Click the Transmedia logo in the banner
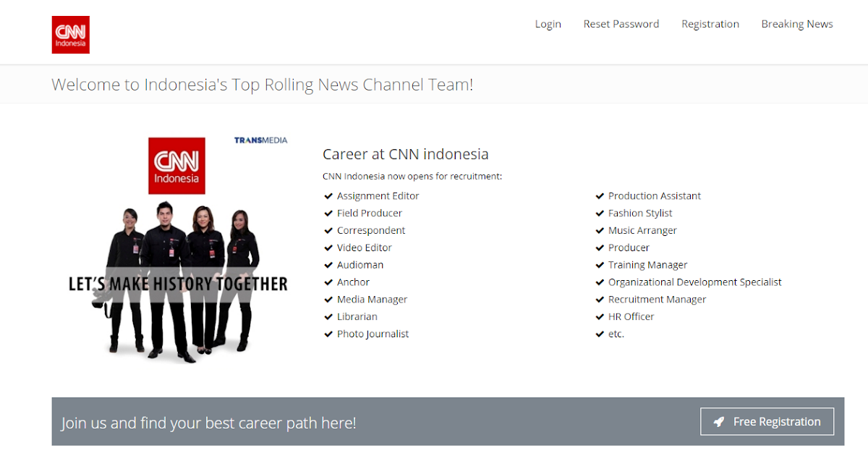This screenshot has height=456, width=868. [260, 140]
